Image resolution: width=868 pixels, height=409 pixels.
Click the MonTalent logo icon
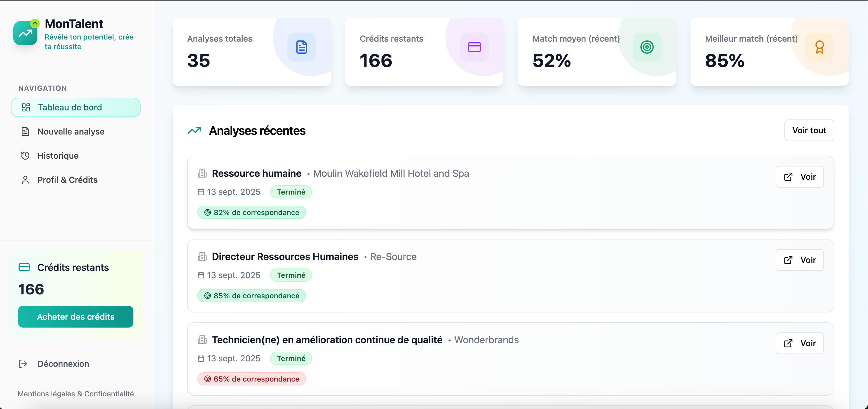tap(26, 33)
